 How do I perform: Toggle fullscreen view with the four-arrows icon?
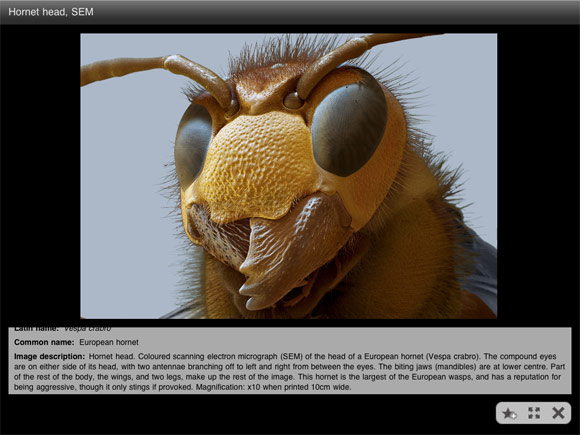point(534,413)
